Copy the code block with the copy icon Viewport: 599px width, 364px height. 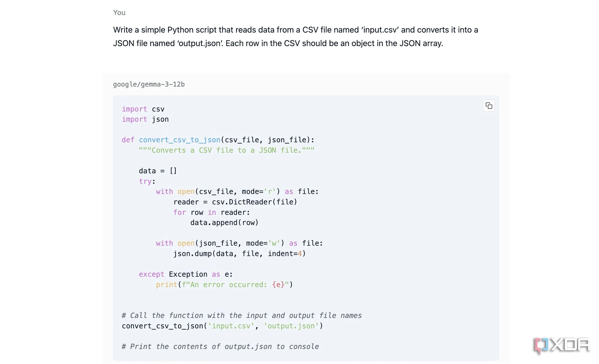(488, 106)
